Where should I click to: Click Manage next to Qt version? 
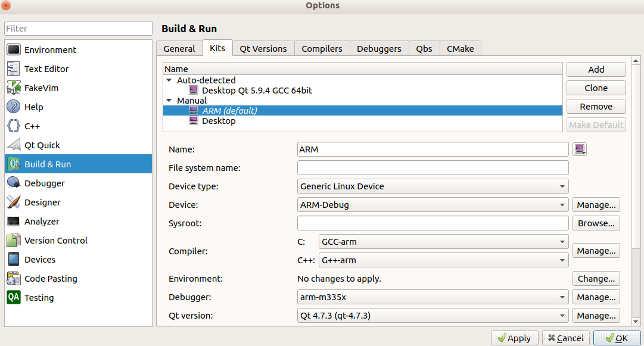[x=596, y=316]
